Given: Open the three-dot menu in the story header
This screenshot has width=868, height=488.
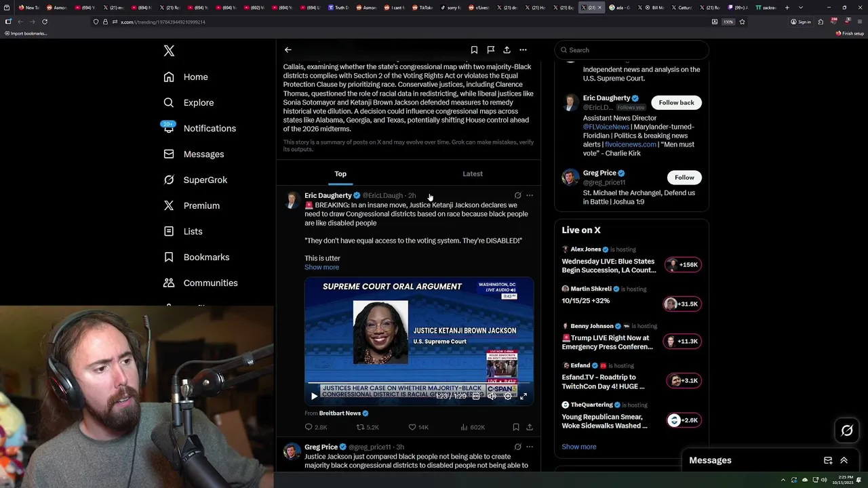Looking at the screenshot, I should (x=523, y=49).
